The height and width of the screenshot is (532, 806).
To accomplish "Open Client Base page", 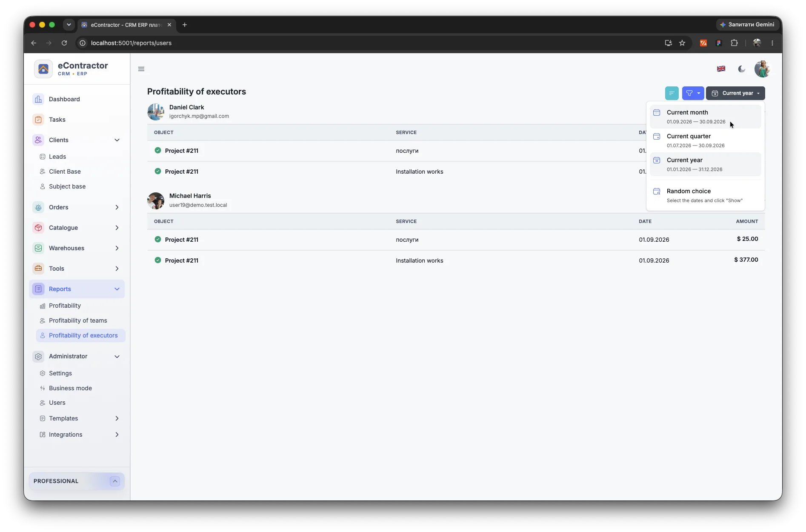I will 65,172.
